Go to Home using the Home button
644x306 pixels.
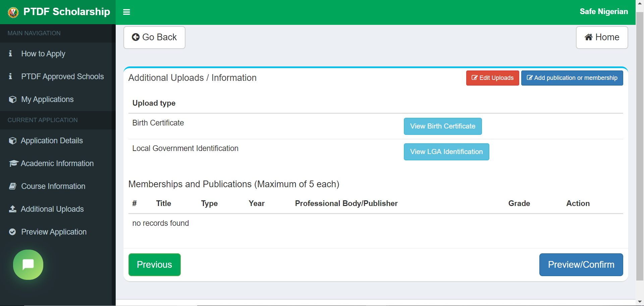coord(602,37)
